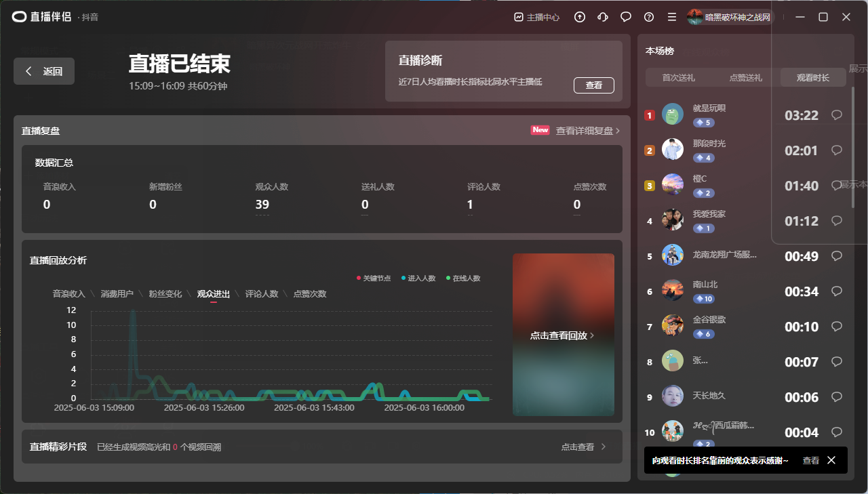
Task: Open avatar of viewer 南山北
Action: point(672,290)
